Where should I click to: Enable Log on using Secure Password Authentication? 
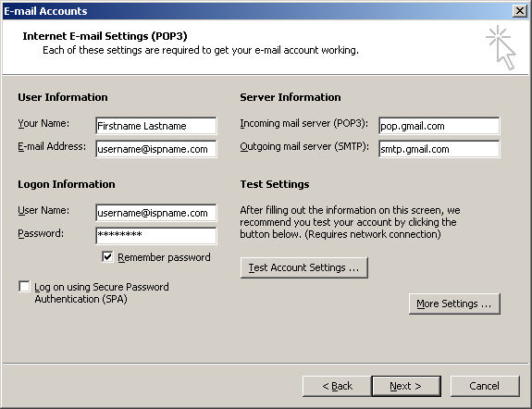tap(24, 287)
